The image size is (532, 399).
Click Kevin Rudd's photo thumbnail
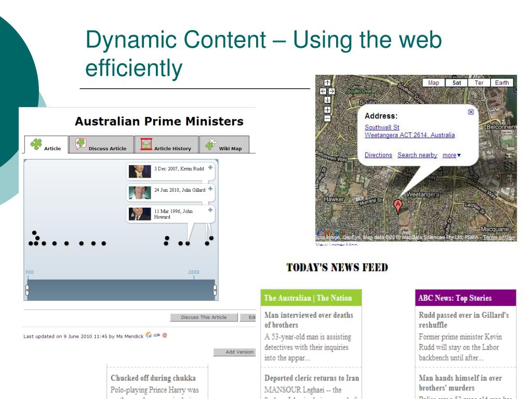pyautogui.click(x=140, y=171)
